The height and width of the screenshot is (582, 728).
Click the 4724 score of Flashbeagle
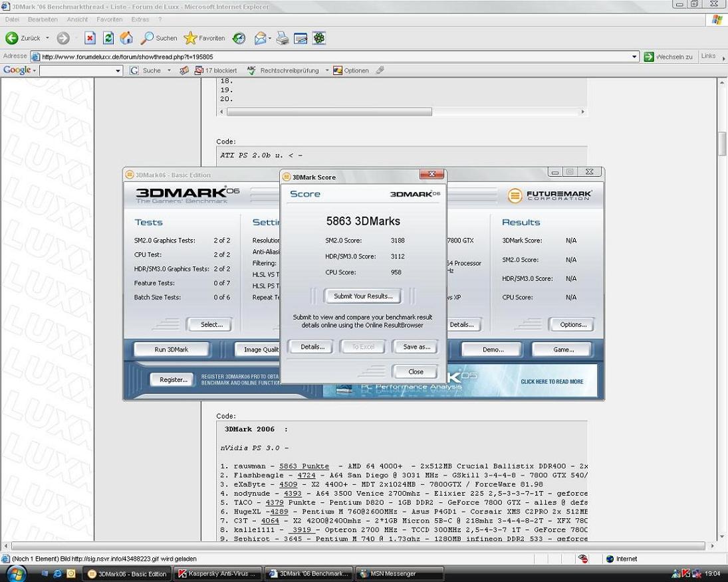tap(306, 475)
